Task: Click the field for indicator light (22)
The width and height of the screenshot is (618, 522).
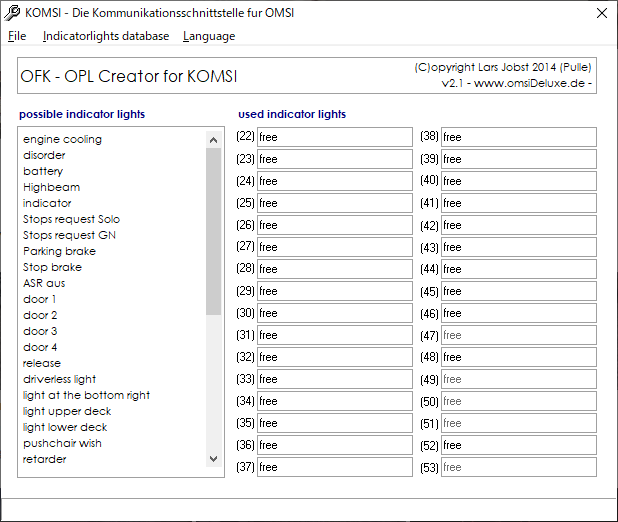Action: (x=335, y=137)
